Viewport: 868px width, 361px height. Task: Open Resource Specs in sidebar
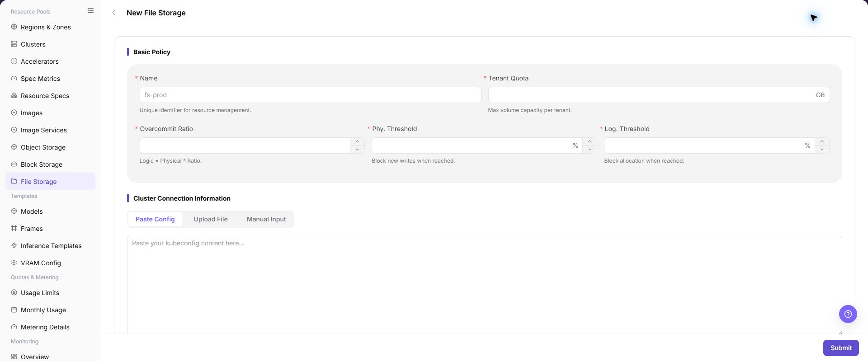(x=50, y=96)
